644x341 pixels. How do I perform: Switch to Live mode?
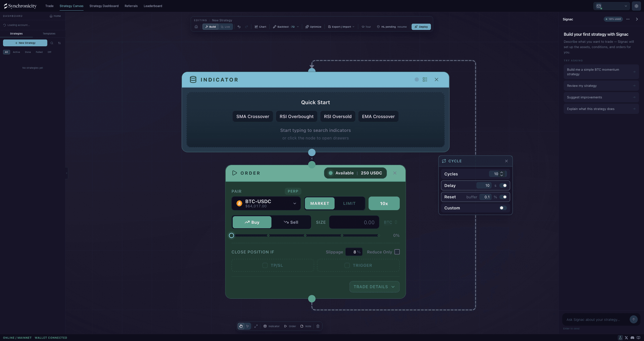pyautogui.click(x=225, y=27)
